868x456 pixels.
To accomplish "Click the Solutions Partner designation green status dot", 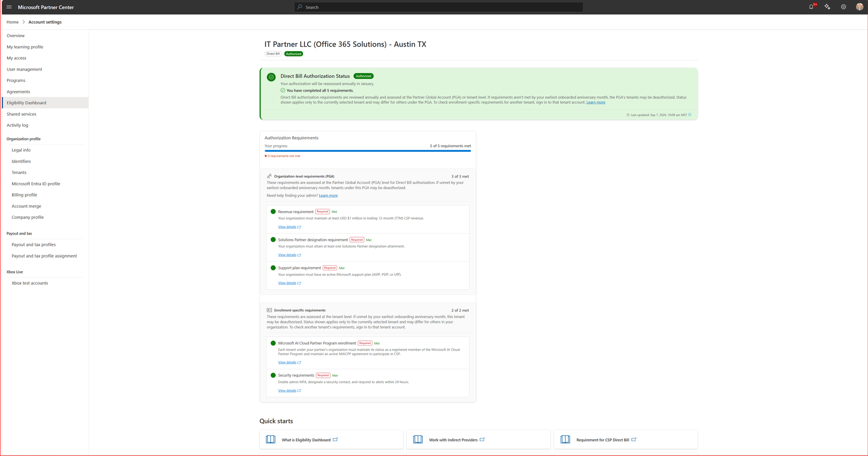I will pyautogui.click(x=273, y=240).
